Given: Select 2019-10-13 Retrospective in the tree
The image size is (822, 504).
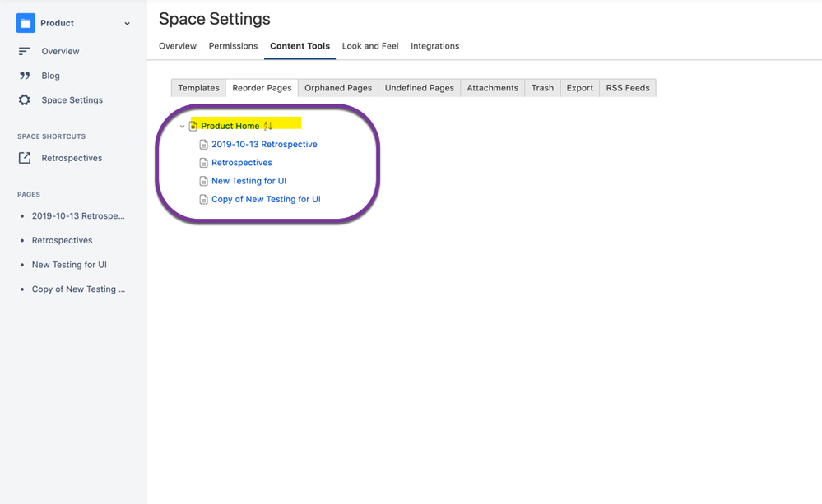Looking at the screenshot, I should click(264, 144).
